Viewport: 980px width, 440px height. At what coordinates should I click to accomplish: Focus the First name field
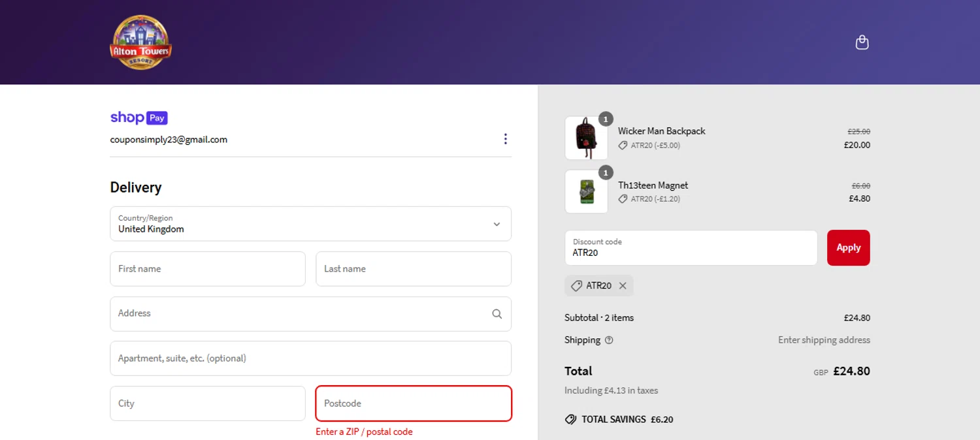[x=208, y=269]
